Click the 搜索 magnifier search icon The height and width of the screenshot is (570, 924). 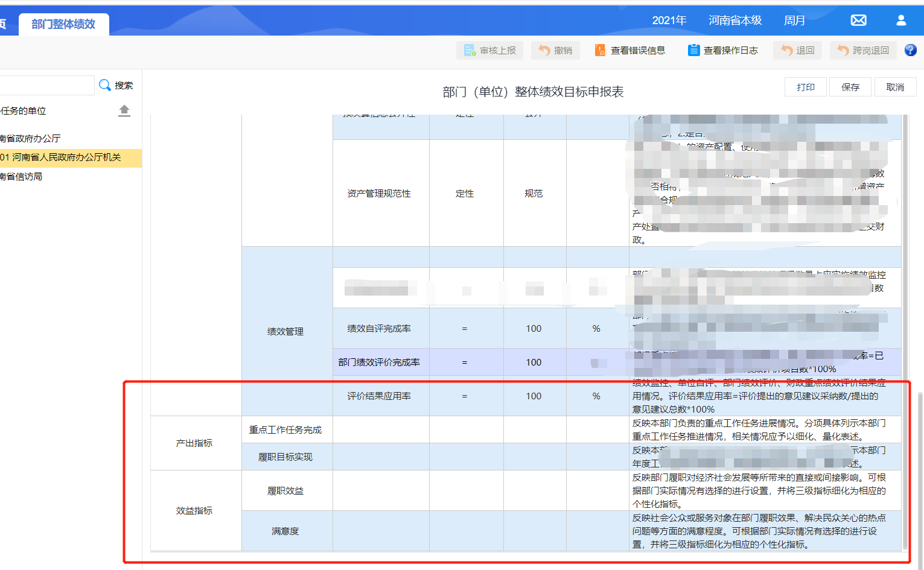(x=105, y=85)
